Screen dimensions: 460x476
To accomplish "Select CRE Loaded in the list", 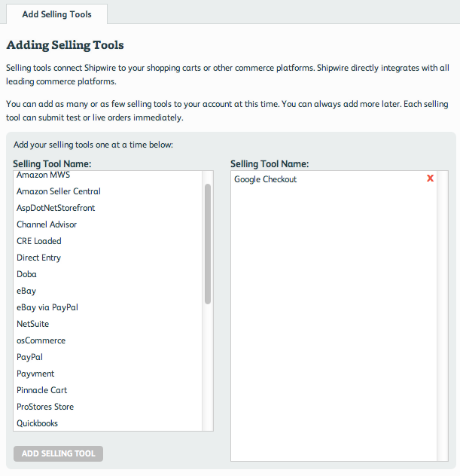I will point(39,241).
